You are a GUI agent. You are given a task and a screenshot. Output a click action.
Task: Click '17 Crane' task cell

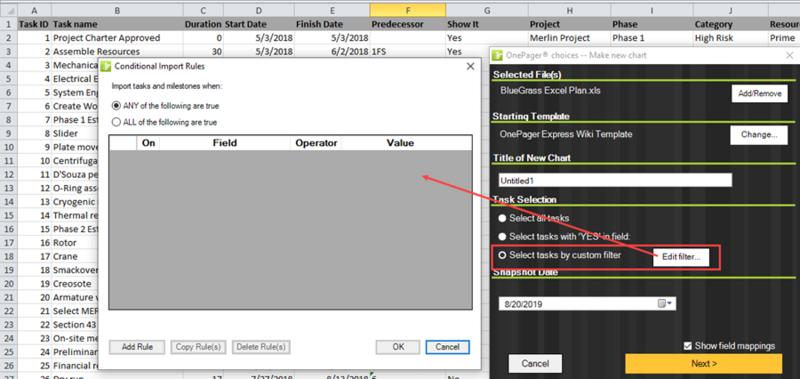pos(74,256)
